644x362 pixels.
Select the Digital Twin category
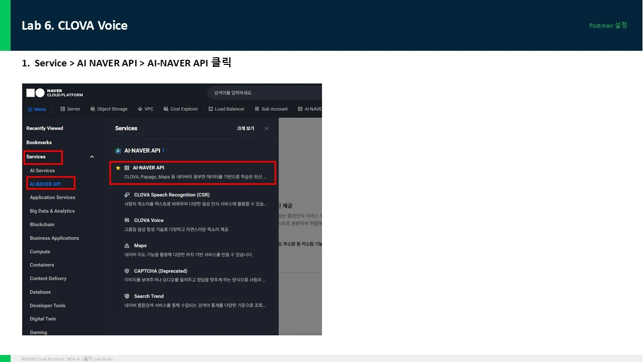pyautogui.click(x=43, y=319)
